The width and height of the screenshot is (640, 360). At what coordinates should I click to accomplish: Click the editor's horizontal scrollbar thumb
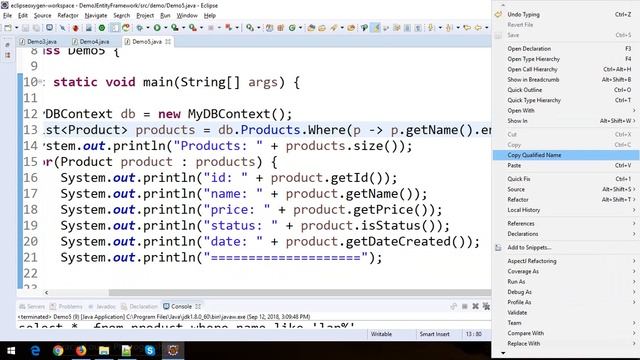click(x=300, y=292)
